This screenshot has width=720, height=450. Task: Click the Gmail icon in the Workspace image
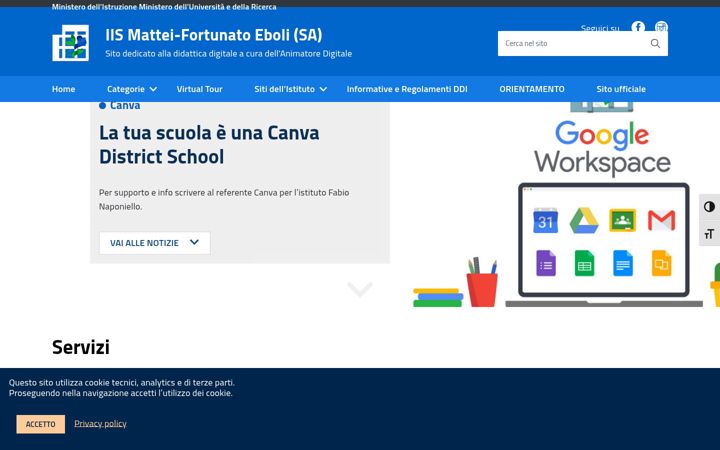pyautogui.click(x=662, y=220)
